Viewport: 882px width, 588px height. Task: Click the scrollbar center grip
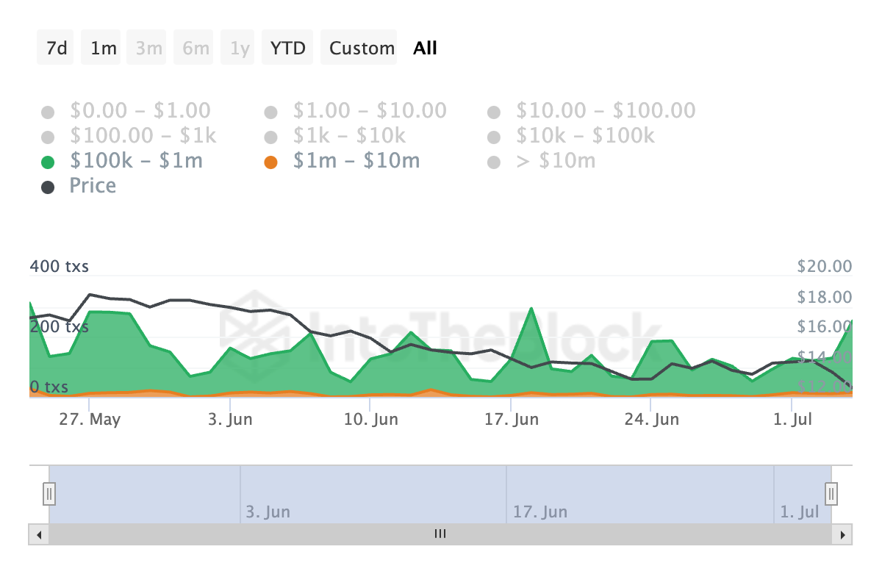pos(440,534)
